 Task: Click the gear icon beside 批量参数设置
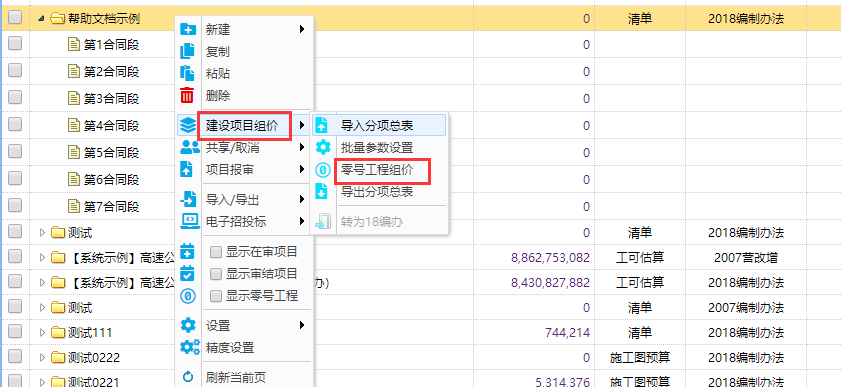[323, 147]
